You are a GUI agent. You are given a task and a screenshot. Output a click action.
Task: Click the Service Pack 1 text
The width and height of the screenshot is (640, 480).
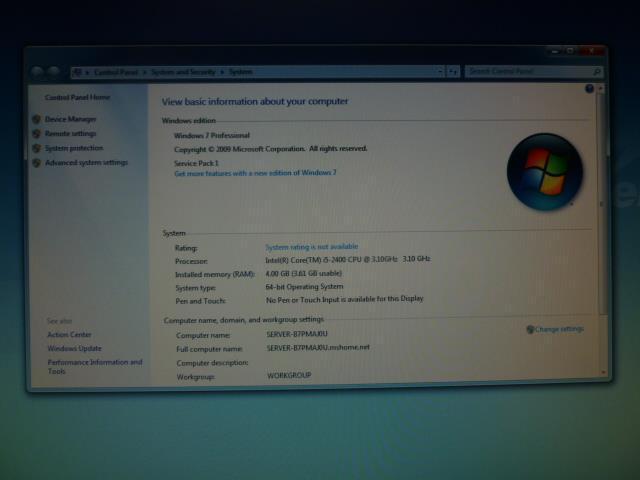coord(196,163)
